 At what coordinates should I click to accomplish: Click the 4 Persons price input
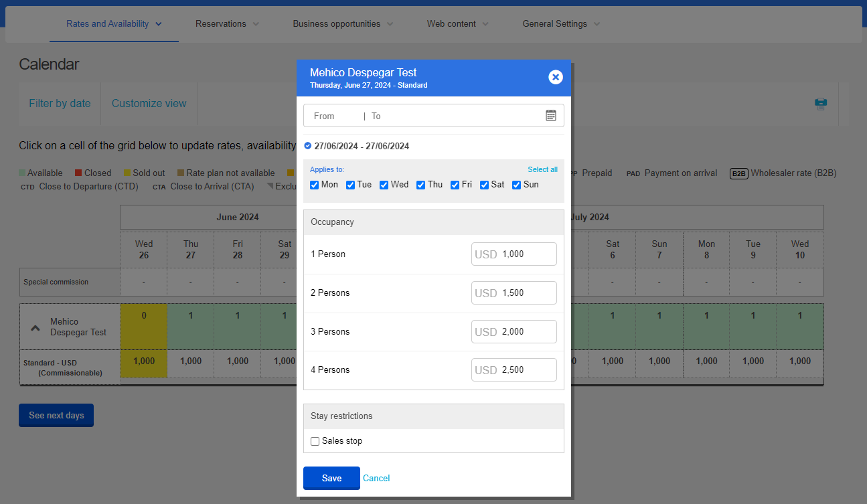[526, 370]
